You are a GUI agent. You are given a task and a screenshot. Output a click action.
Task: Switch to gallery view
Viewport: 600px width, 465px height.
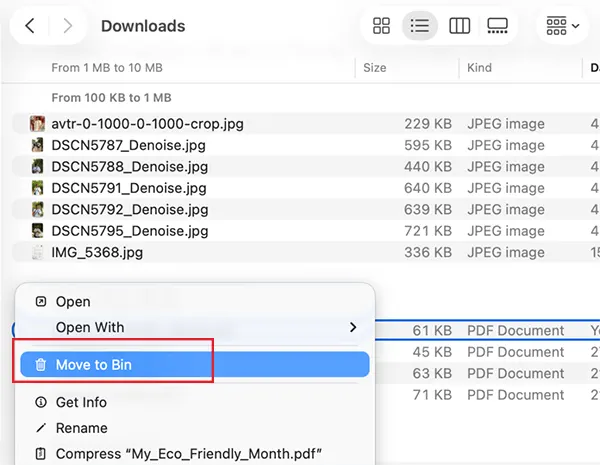pos(497,26)
